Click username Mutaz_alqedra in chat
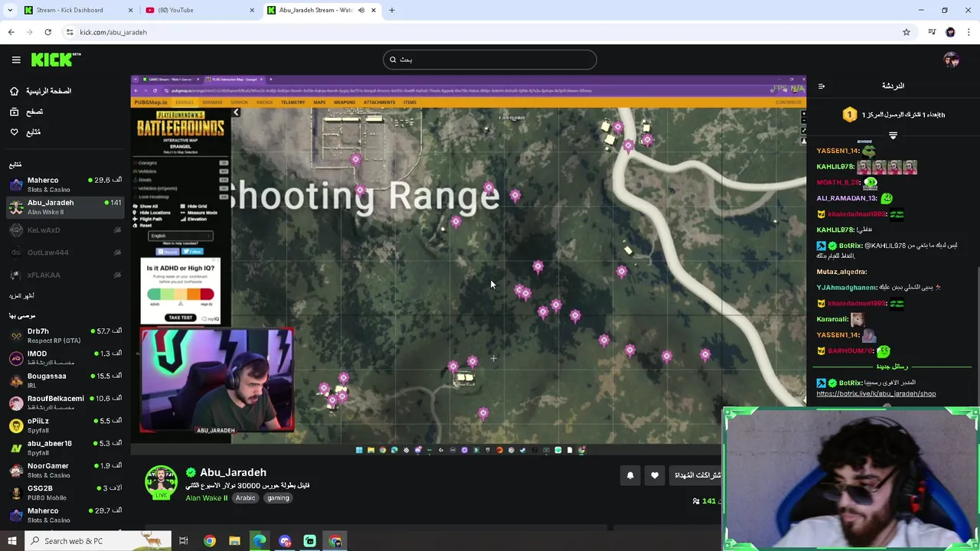This screenshot has height=551, width=980. click(841, 272)
